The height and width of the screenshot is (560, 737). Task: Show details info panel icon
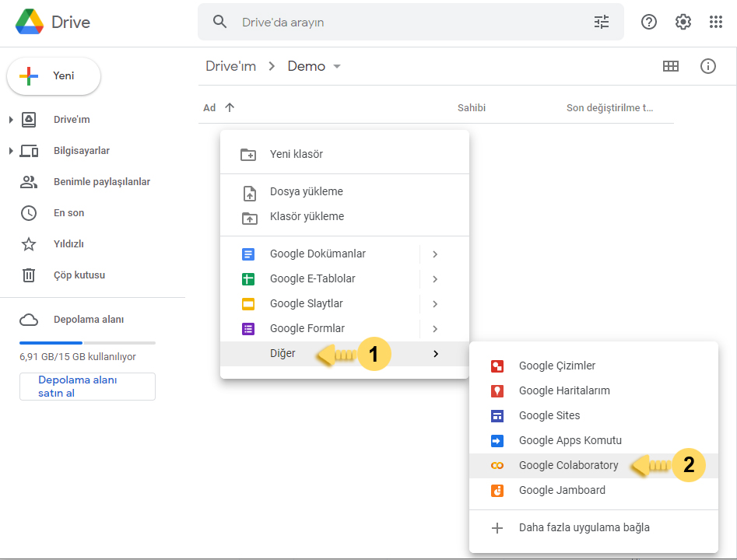[x=707, y=66]
